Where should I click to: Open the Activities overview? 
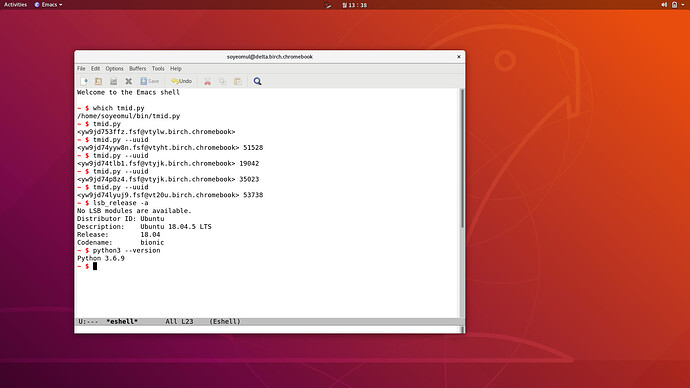click(x=15, y=5)
